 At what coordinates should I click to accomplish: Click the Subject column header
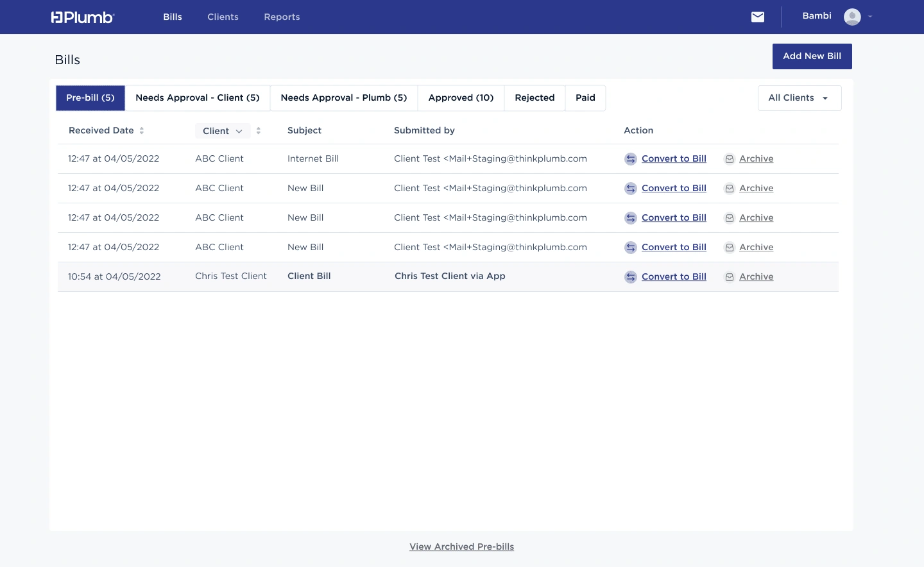click(x=304, y=131)
